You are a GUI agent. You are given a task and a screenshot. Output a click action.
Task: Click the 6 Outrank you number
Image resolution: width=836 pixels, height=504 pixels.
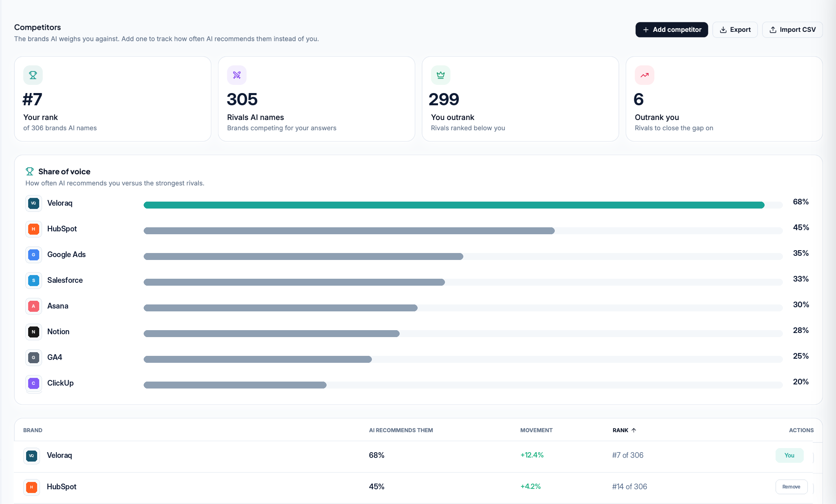click(639, 99)
